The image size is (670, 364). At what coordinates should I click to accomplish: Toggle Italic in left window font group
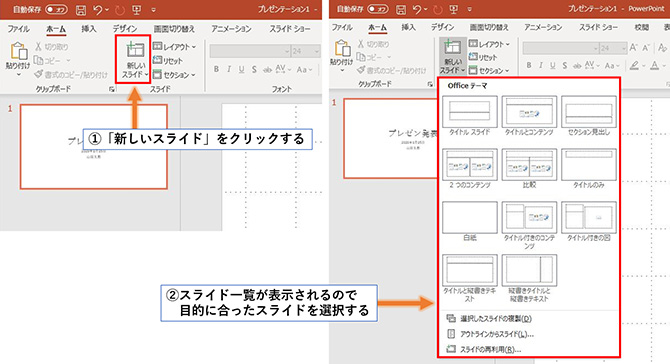coord(229,69)
